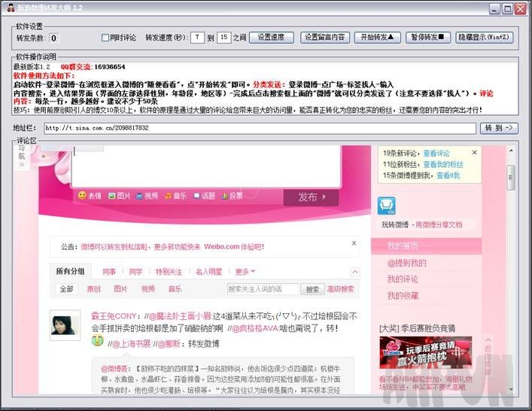Click the 搜索关注人说的话 search field
The height and width of the screenshot is (411, 532).
[x=263, y=289]
